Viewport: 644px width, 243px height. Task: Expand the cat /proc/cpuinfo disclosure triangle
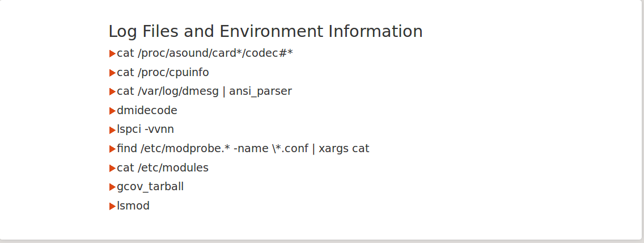pos(112,73)
